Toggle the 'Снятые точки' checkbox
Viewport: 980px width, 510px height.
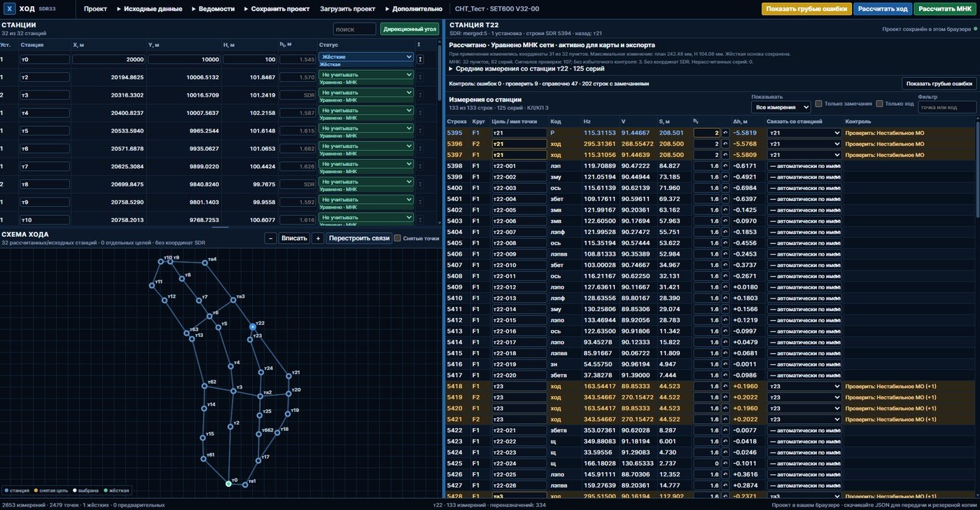click(x=398, y=238)
